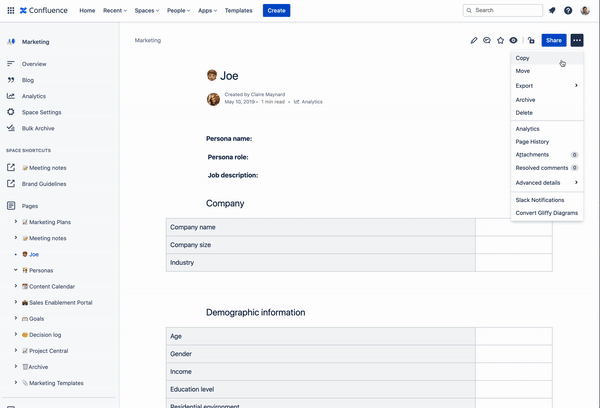Expand the Advanced details submenu arrow
600x408 pixels.
tap(576, 182)
